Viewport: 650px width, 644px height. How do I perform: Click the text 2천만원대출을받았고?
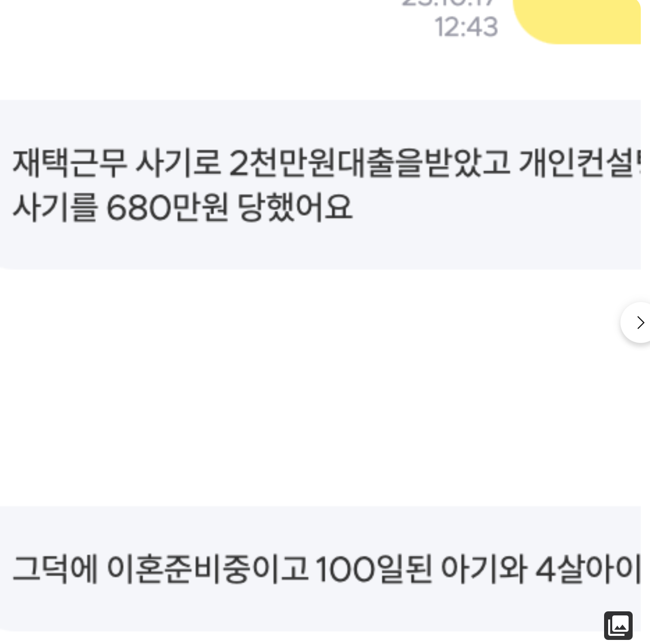click(369, 163)
